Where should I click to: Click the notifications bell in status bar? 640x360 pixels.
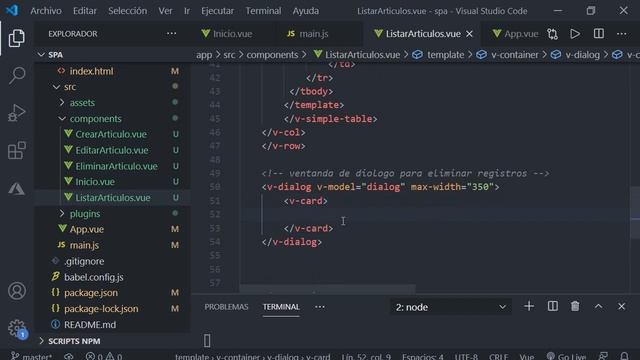pyautogui.click(x=624, y=356)
